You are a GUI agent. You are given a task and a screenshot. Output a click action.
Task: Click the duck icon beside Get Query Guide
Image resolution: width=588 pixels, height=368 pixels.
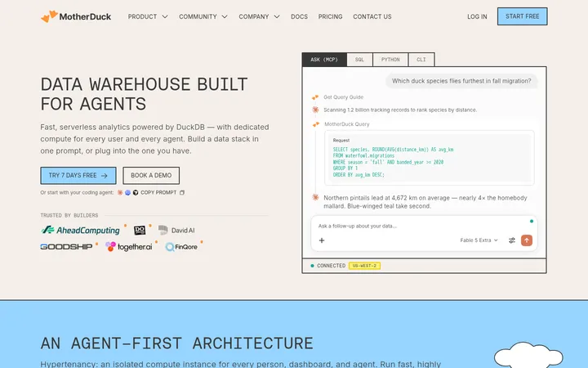[x=315, y=97]
